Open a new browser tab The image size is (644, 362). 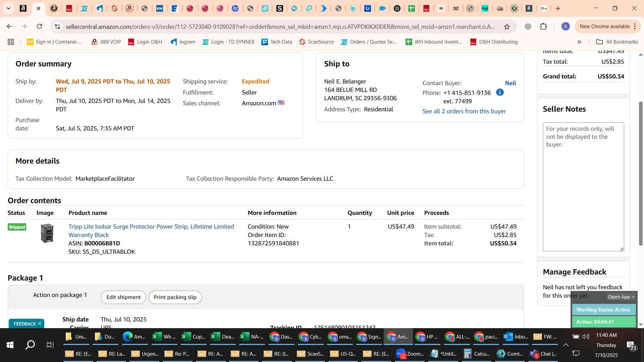tap(558, 8)
